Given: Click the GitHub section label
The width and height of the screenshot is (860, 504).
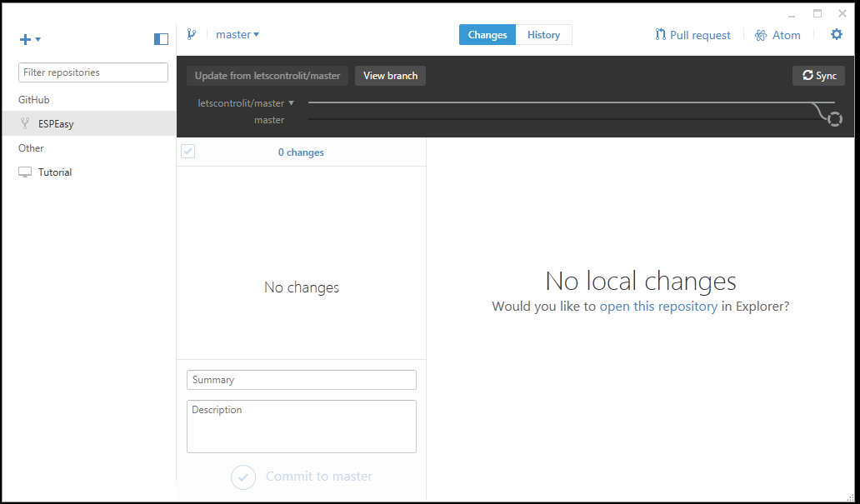Looking at the screenshot, I should coord(34,100).
